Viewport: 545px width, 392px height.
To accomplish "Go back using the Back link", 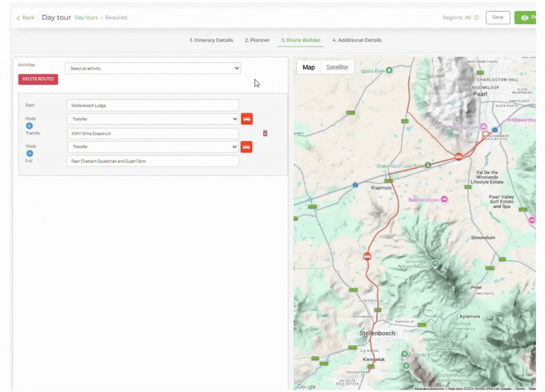I will click(25, 17).
